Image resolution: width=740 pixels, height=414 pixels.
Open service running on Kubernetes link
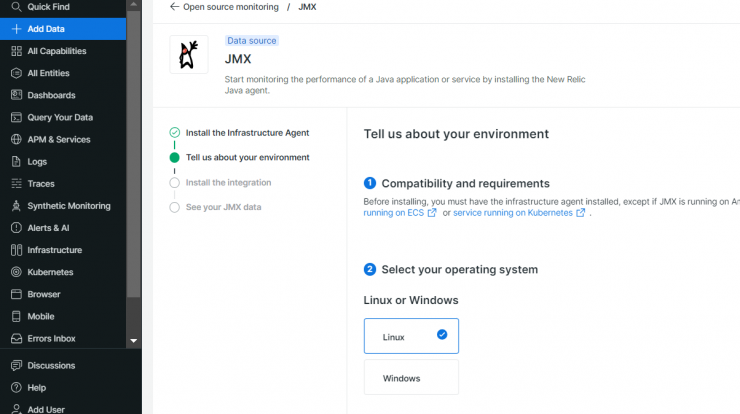pyautogui.click(x=513, y=213)
